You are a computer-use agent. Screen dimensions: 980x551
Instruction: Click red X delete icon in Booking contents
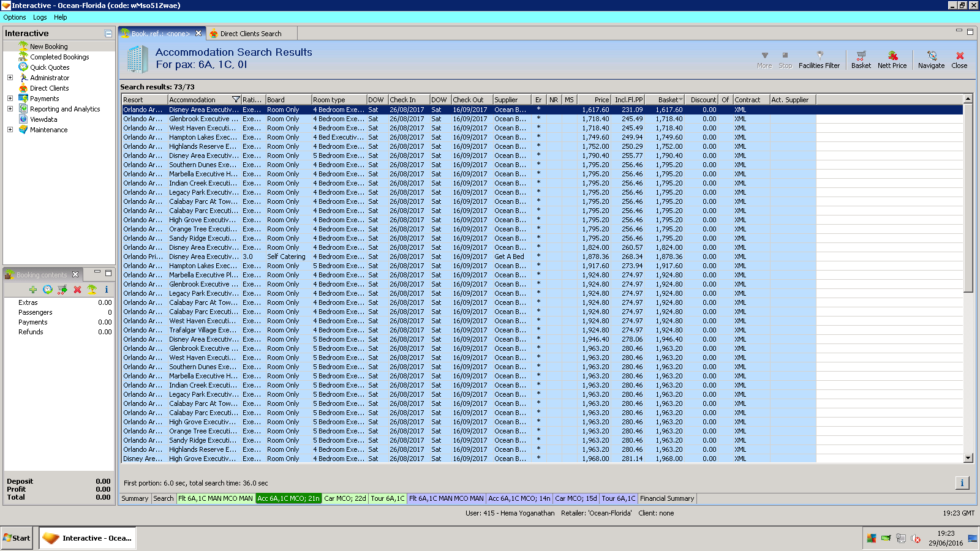pyautogui.click(x=77, y=290)
